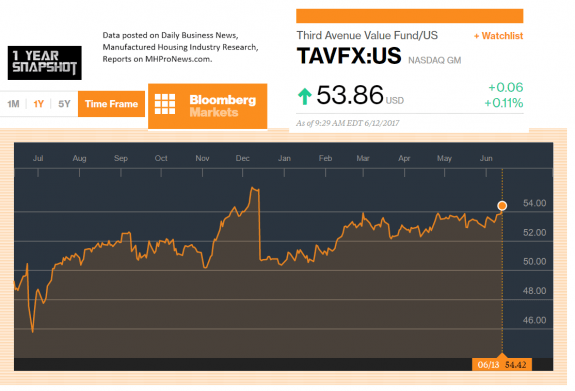The height and width of the screenshot is (391, 575).
Task: Click the 48.00 price axis label
Action: point(534,291)
